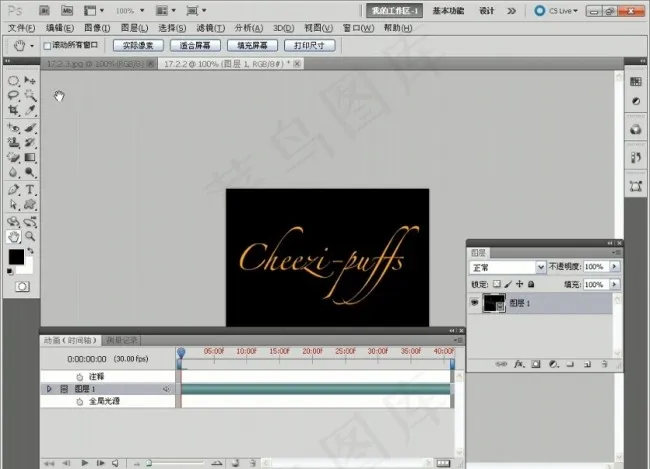The height and width of the screenshot is (469, 650).
Task: Open opacity slider arrow
Action: [614, 267]
